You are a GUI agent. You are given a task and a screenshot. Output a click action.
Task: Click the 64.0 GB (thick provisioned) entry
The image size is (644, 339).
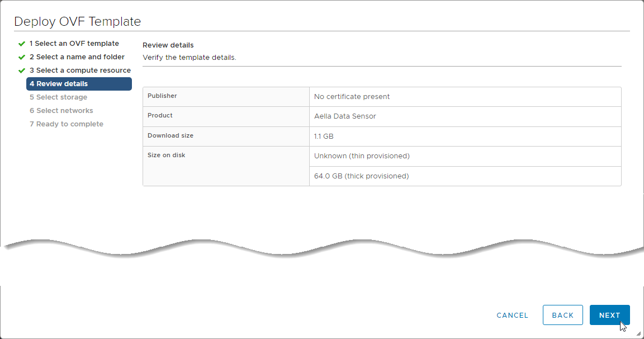click(x=361, y=176)
